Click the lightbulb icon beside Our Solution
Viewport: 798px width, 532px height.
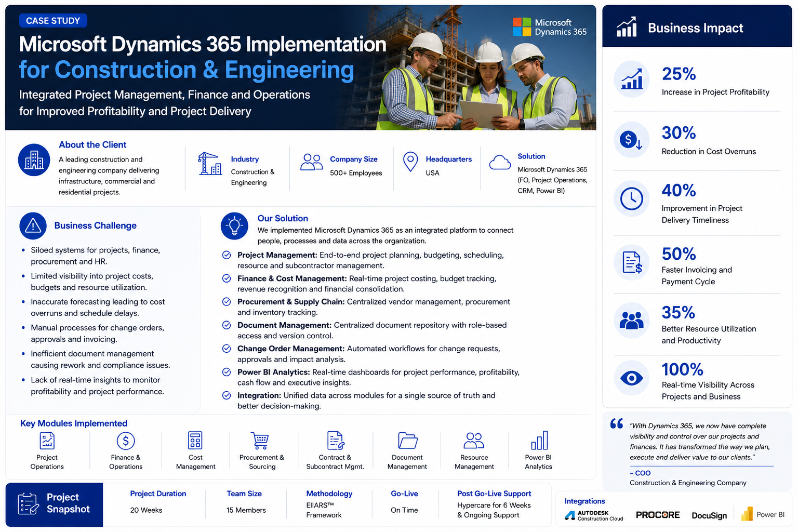tap(234, 226)
